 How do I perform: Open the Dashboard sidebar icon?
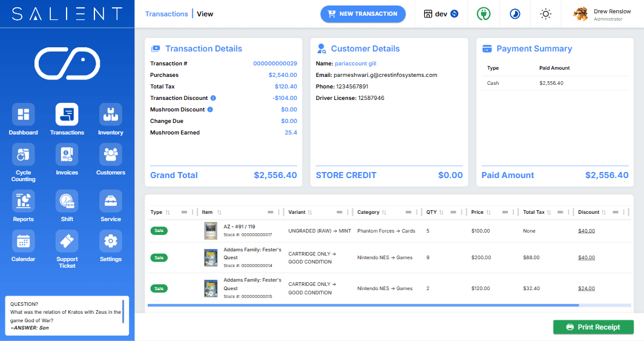(24, 114)
